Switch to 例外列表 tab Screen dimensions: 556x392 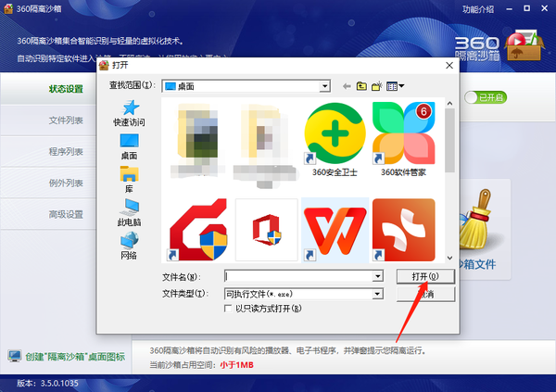(66, 183)
